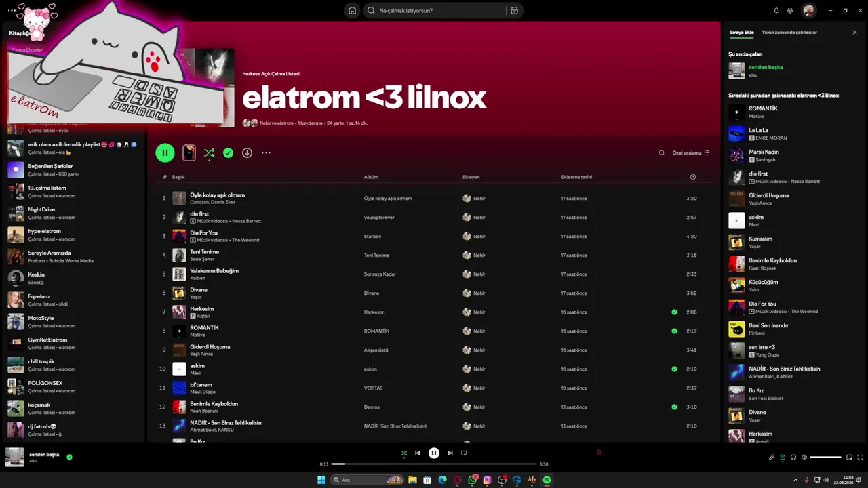The height and width of the screenshot is (488, 868).
Task: Skip to the next track
Action: (450, 453)
